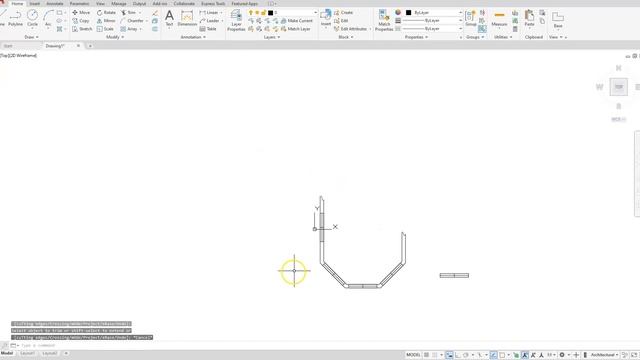Click the Group tool
The width and height of the screenshot is (640, 360).
471,18
